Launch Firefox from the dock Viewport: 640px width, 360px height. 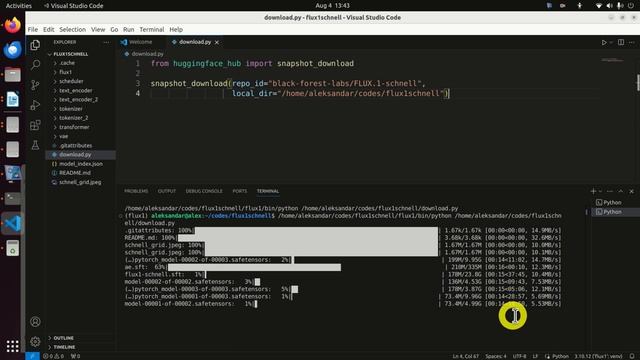tap(12, 25)
